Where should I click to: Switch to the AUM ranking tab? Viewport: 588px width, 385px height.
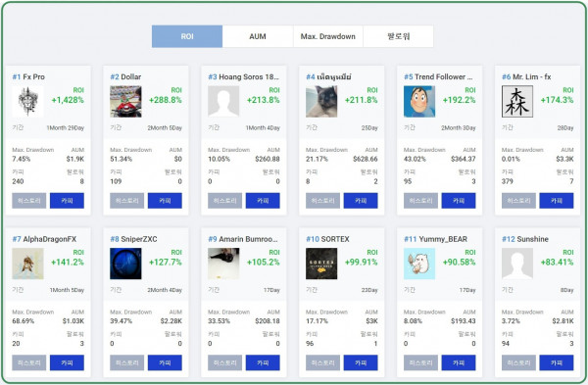pos(258,36)
